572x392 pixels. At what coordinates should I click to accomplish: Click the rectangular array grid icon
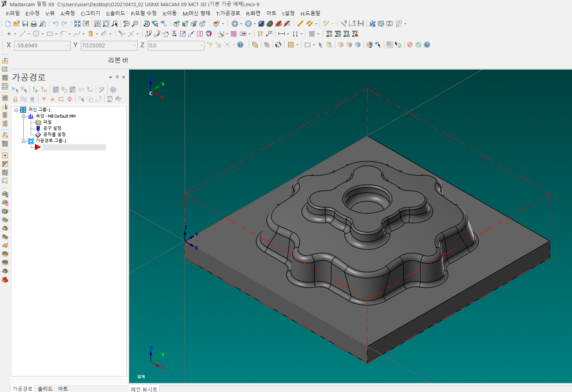click(234, 34)
